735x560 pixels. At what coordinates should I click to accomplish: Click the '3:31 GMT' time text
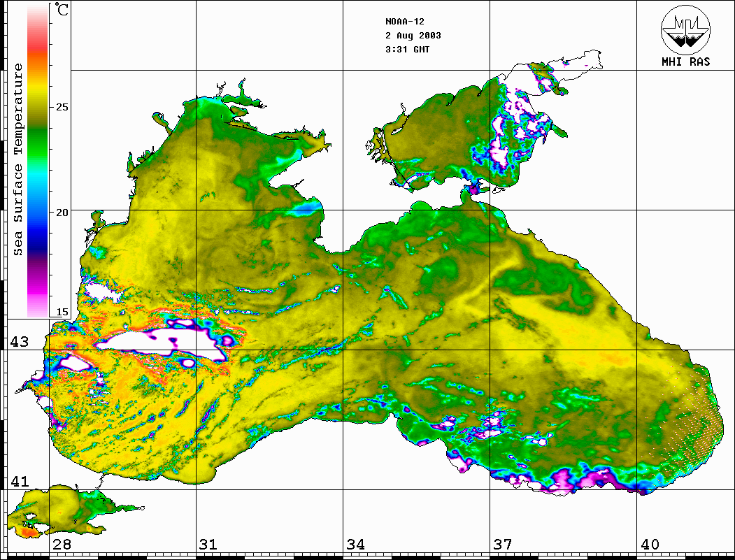tap(407, 49)
